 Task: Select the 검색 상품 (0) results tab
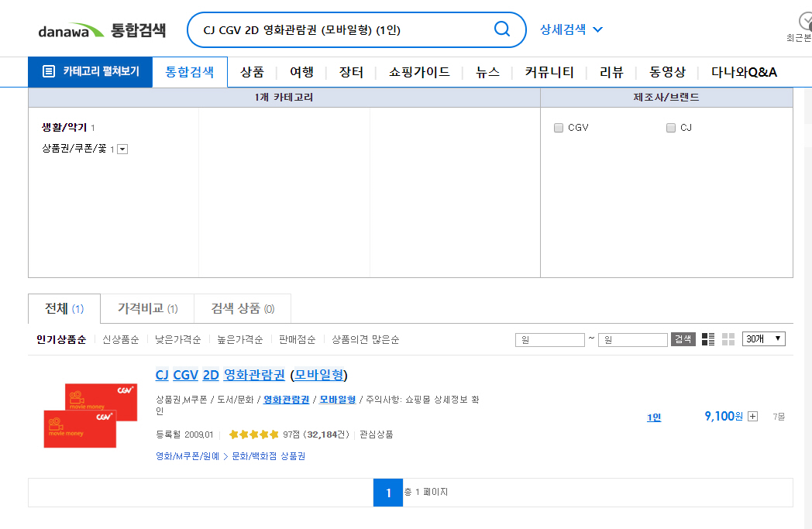(x=243, y=308)
